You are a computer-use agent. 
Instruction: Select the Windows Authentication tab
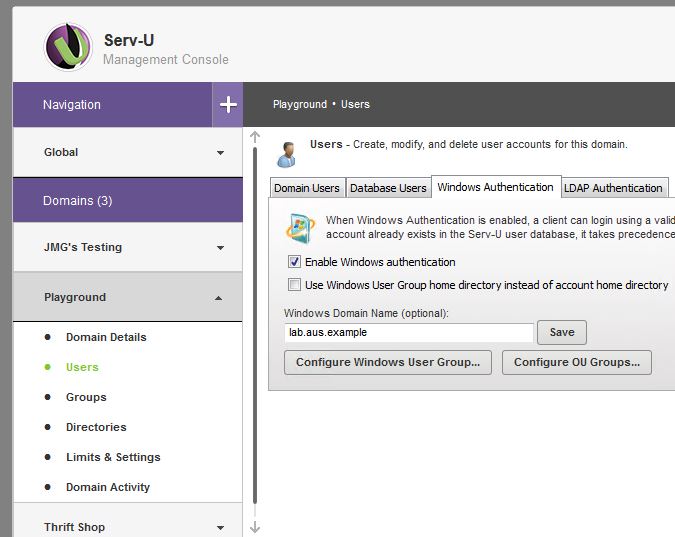point(495,187)
